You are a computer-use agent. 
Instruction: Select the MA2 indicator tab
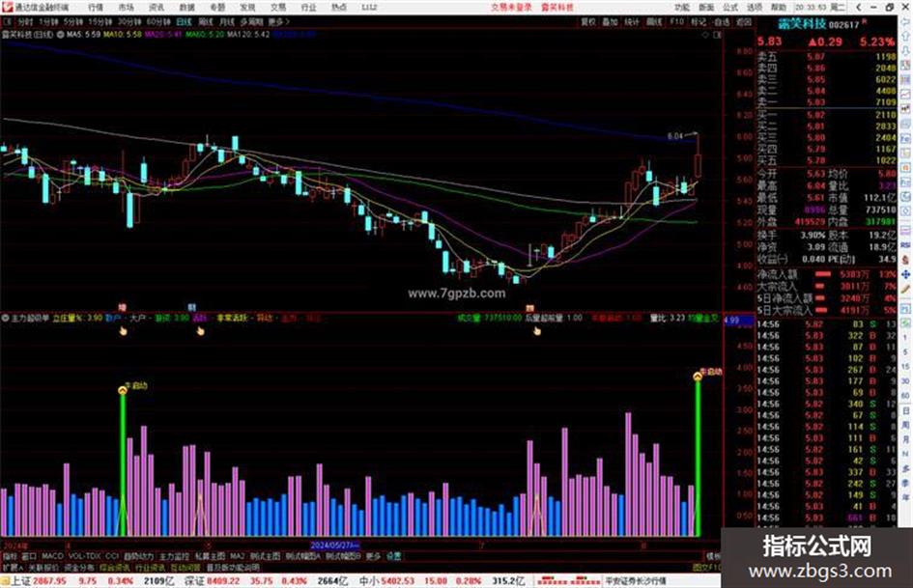click(x=237, y=556)
